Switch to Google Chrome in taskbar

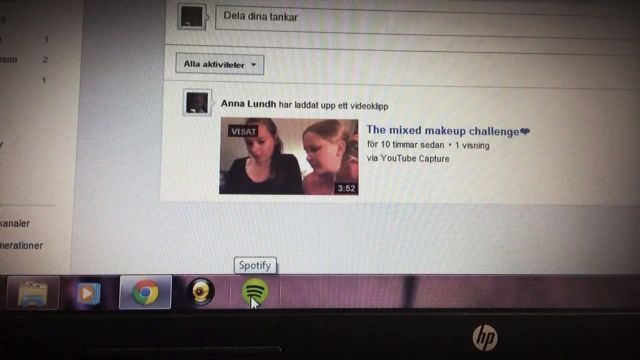[x=145, y=292]
